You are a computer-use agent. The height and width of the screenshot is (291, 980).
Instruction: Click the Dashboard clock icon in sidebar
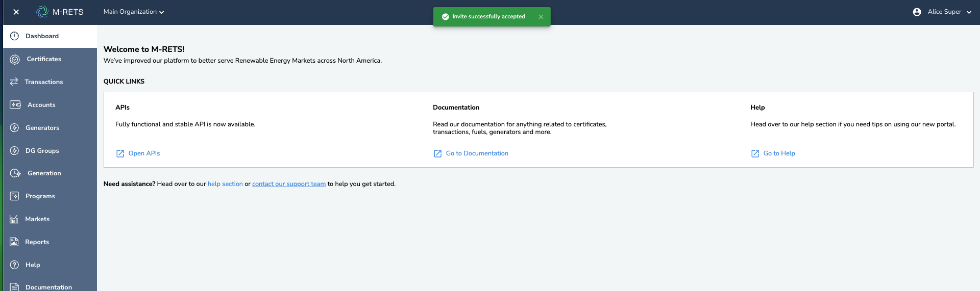tap(14, 36)
